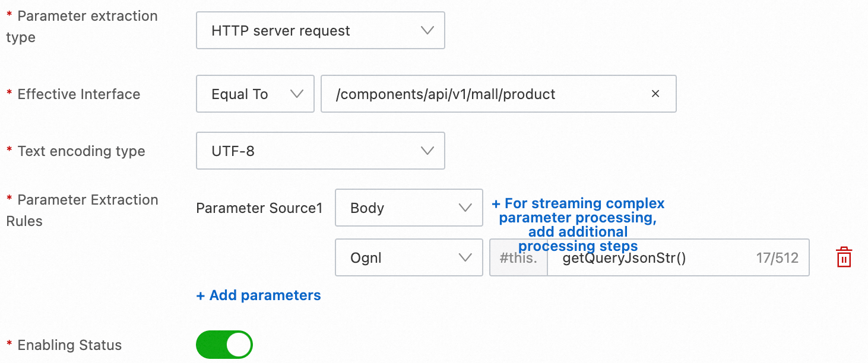Open the HTTP server request dropdown

320,31
